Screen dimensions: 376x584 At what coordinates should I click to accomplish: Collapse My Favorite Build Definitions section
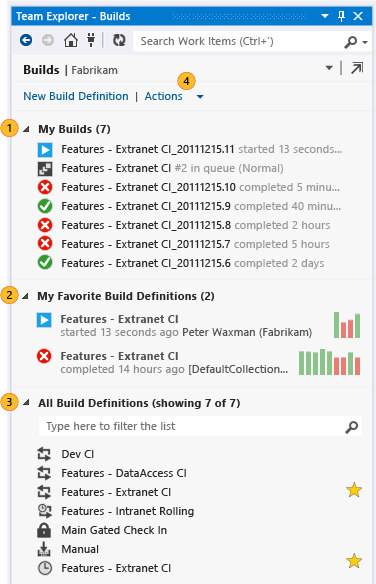pos(25,296)
